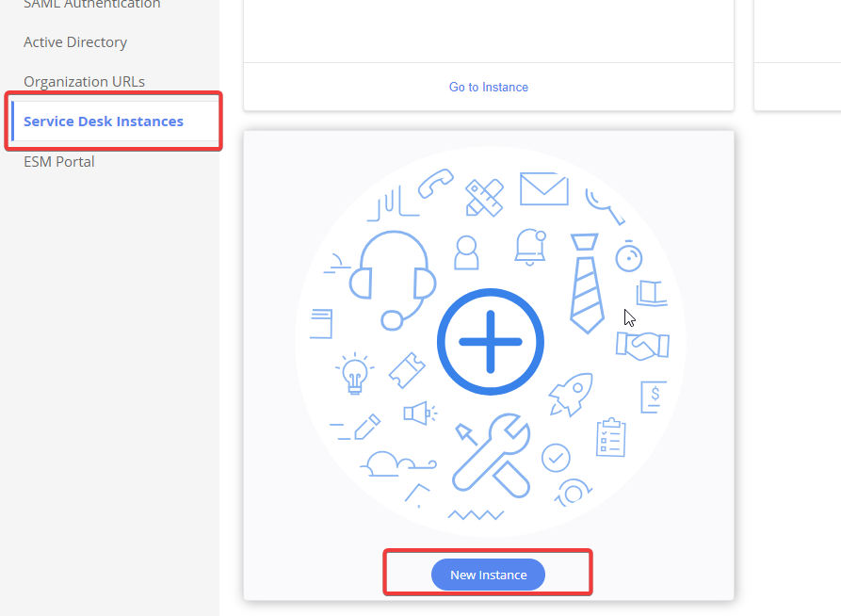Image resolution: width=841 pixels, height=616 pixels.
Task: Open the ESM Portal sidebar item
Action: click(59, 162)
